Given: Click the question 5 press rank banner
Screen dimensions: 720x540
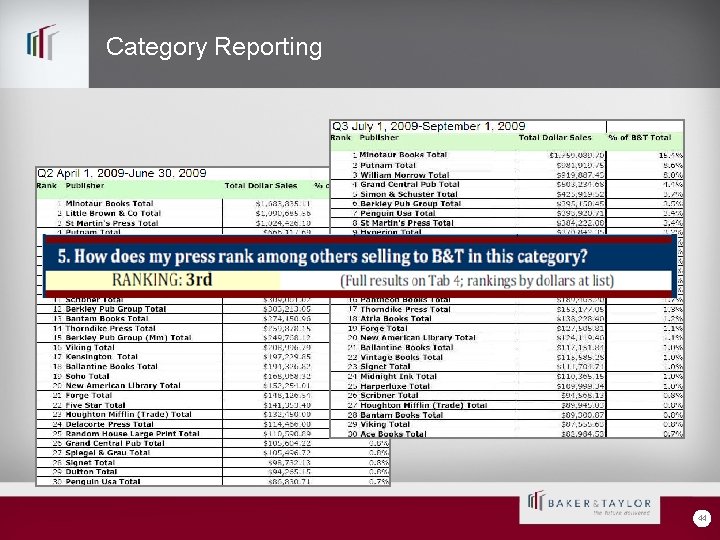Looking at the screenshot, I should (x=358, y=266).
